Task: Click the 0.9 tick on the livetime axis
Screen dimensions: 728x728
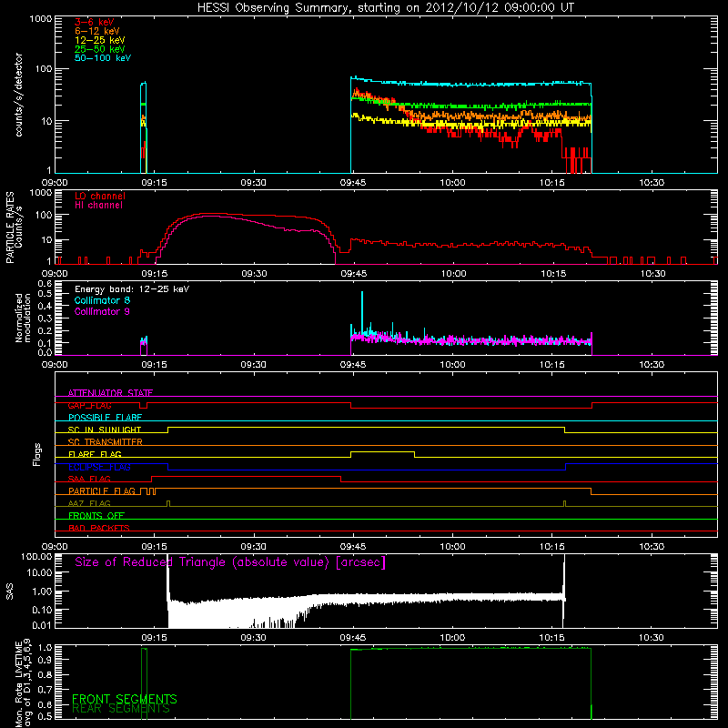Action: coord(46,659)
